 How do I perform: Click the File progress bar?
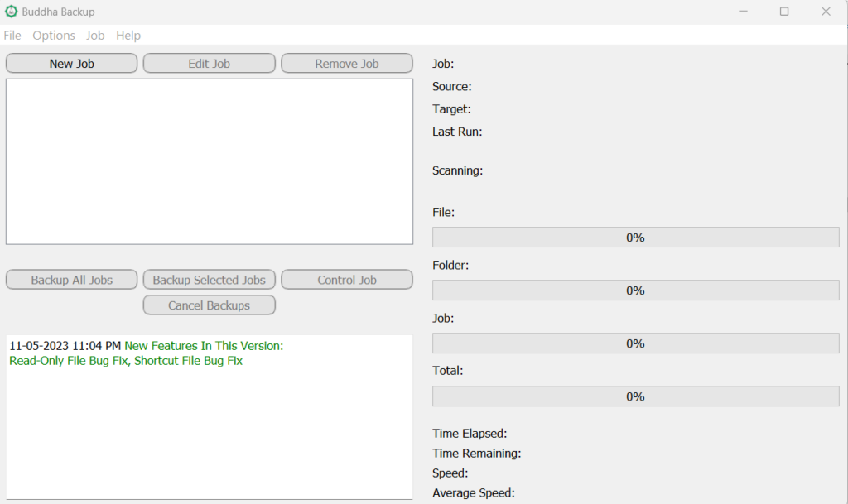pyautogui.click(x=635, y=238)
